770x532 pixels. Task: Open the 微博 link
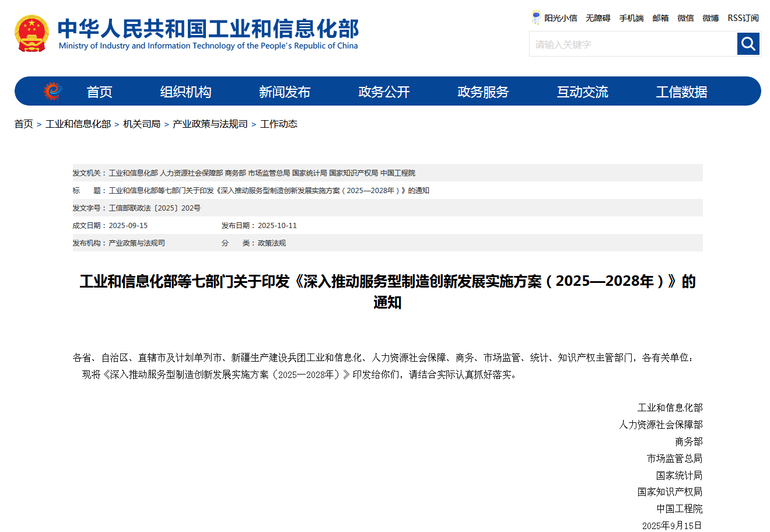[x=710, y=18]
